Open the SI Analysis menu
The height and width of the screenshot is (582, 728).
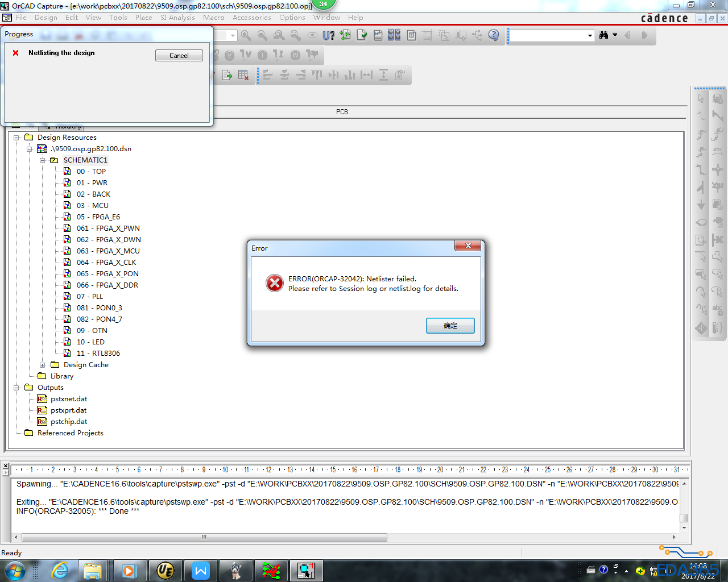coord(177,18)
